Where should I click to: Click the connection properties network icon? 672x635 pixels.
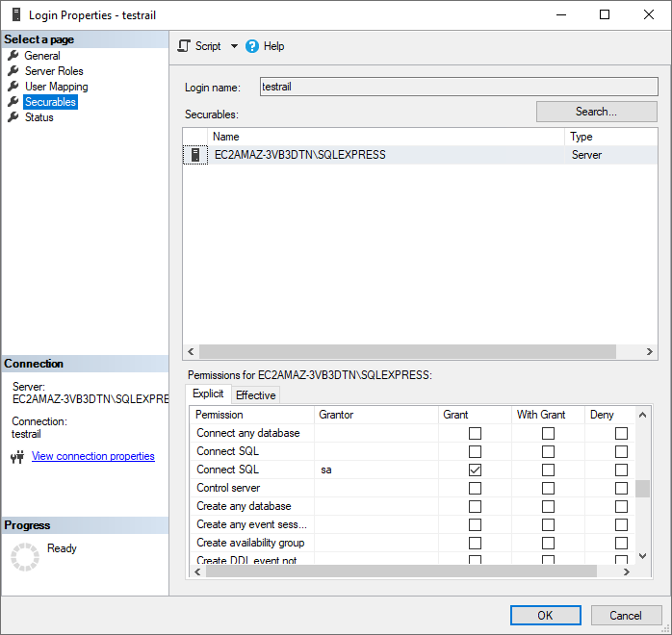point(16,457)
